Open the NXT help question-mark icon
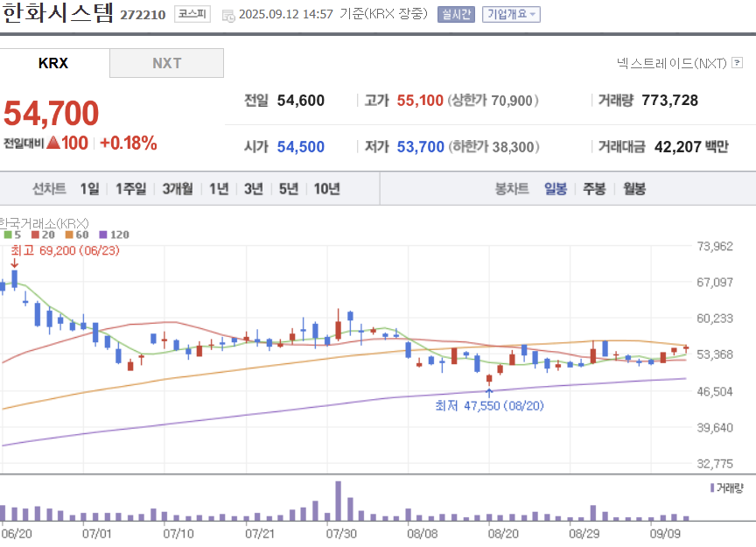The height and width of the screenshot is (547, 756). click(x=737, y=63)
